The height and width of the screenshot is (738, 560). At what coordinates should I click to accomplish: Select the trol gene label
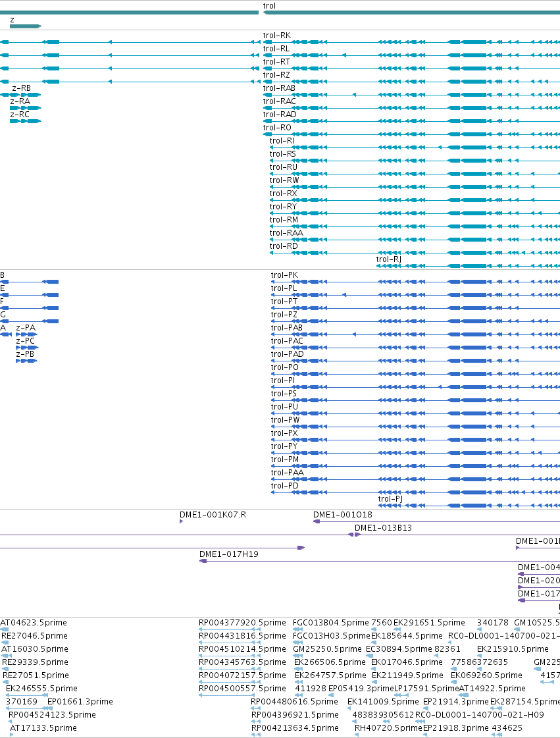coord(269,6)
